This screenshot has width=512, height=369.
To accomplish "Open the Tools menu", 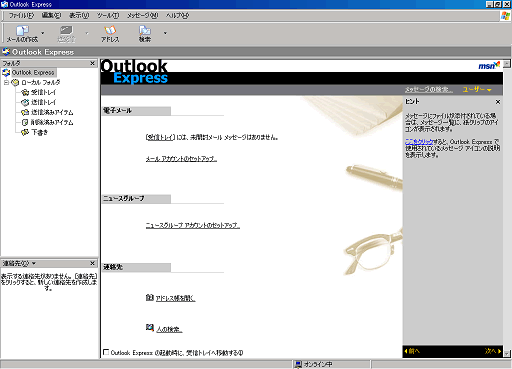I will (108, 15).
